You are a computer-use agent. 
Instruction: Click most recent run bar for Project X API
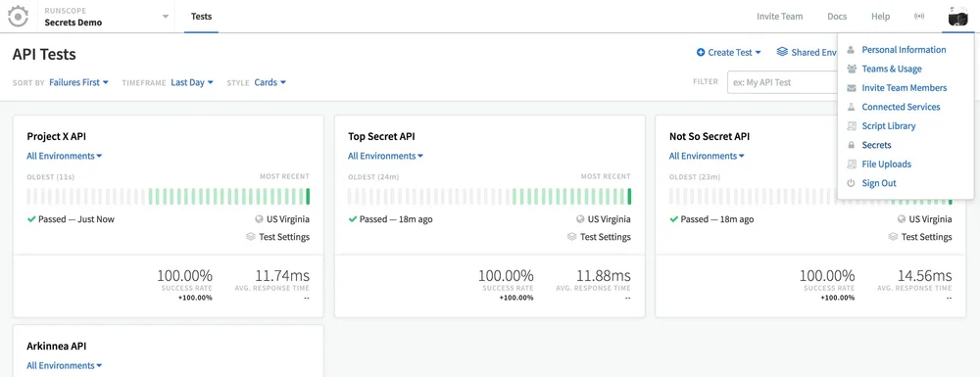(308, 197)
